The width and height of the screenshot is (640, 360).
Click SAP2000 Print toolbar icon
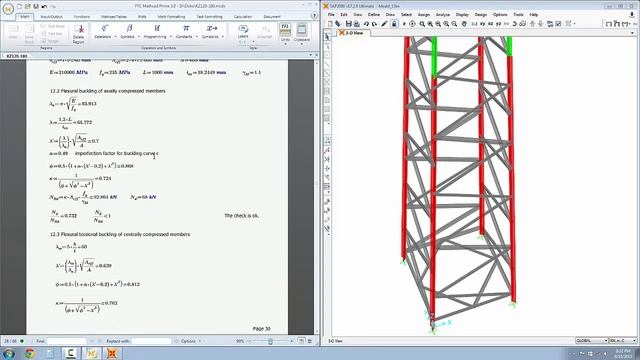coord(356,24)
